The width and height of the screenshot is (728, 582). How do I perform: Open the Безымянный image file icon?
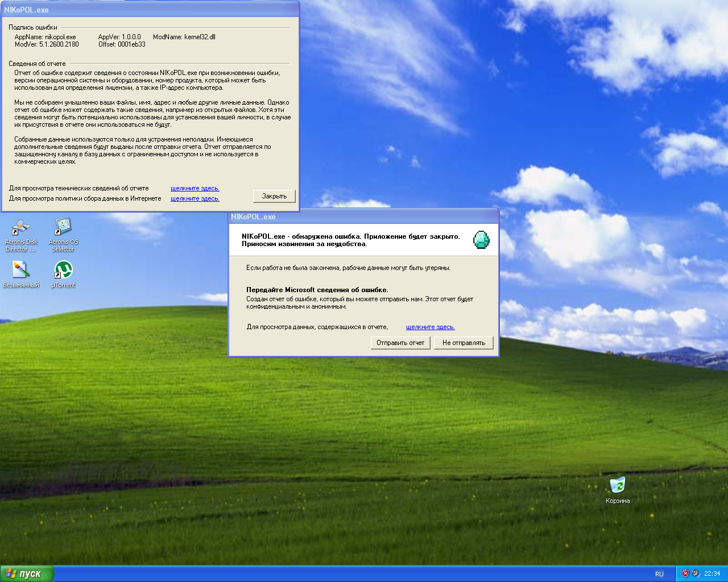coord(20,275)
